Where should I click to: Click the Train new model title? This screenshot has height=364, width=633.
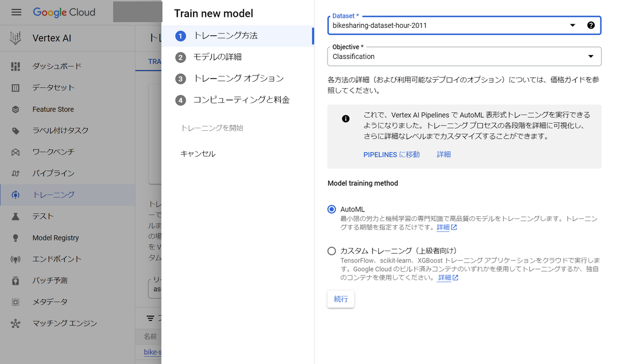[x=214, y=14]
